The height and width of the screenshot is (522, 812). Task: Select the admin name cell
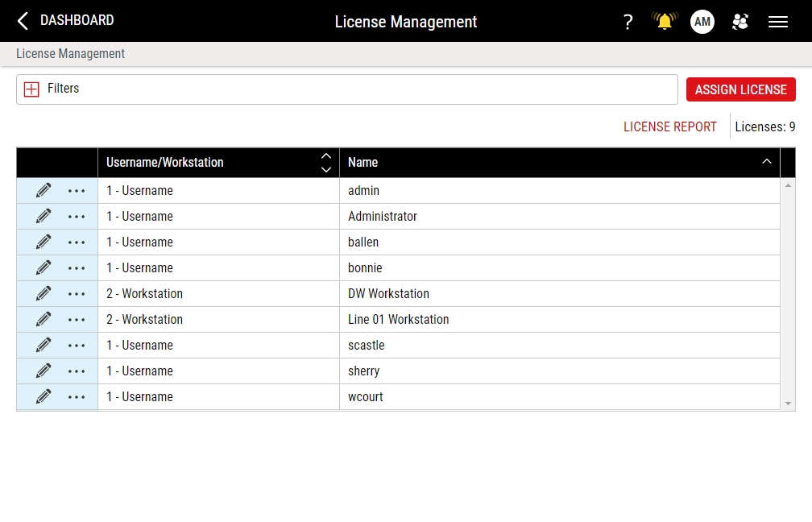coord(559,191)
